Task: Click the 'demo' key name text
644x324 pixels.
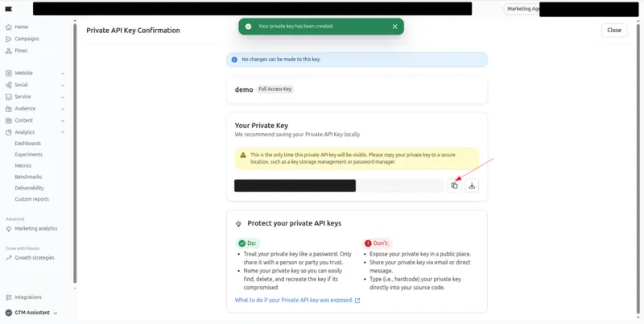Action: click(244, 89)
